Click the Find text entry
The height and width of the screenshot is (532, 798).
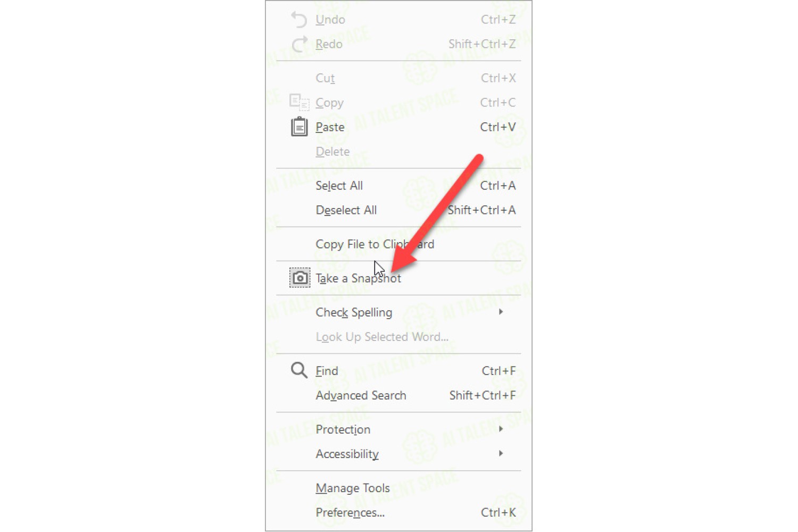click(327, 371)
